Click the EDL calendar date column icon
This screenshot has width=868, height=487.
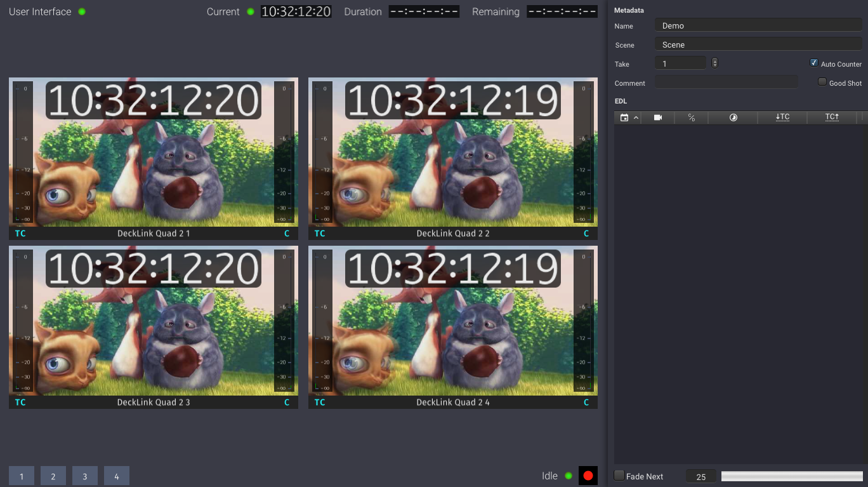coord(624,117)
